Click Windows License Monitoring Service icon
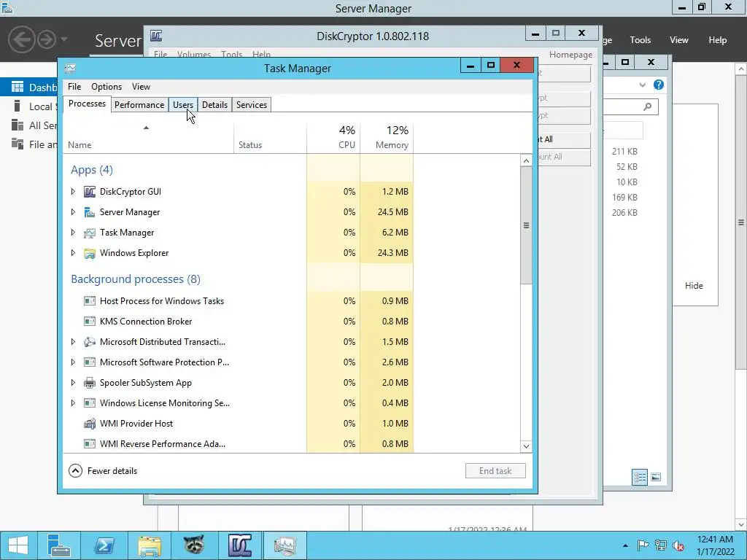Screen dimensions: 747x560 click(90, 403)
